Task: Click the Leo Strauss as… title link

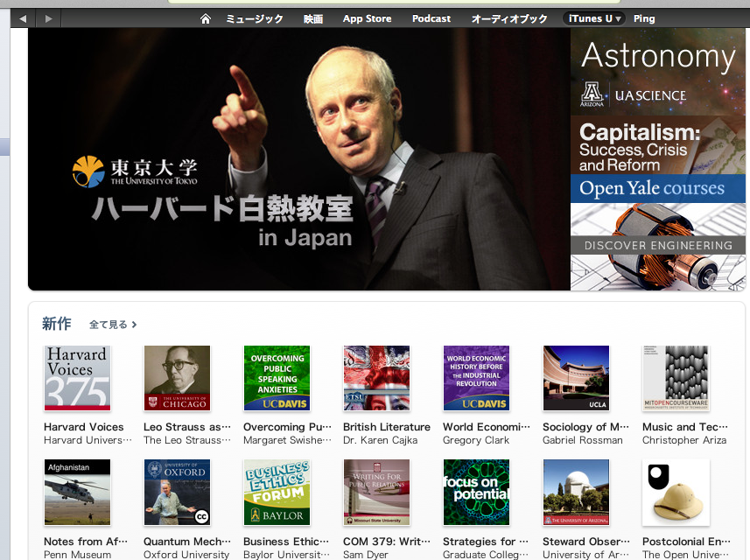Action: coord(187,427)
